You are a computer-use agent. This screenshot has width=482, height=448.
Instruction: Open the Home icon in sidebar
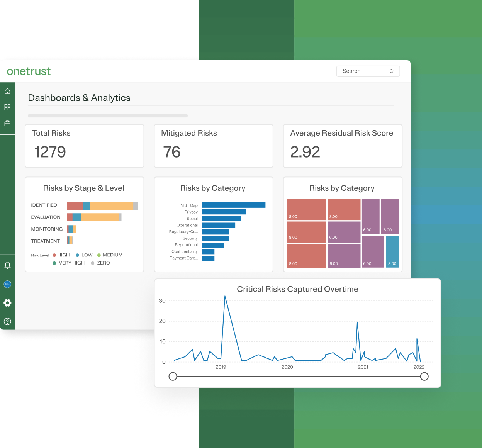pyautogui.click(x=7, y=91)
